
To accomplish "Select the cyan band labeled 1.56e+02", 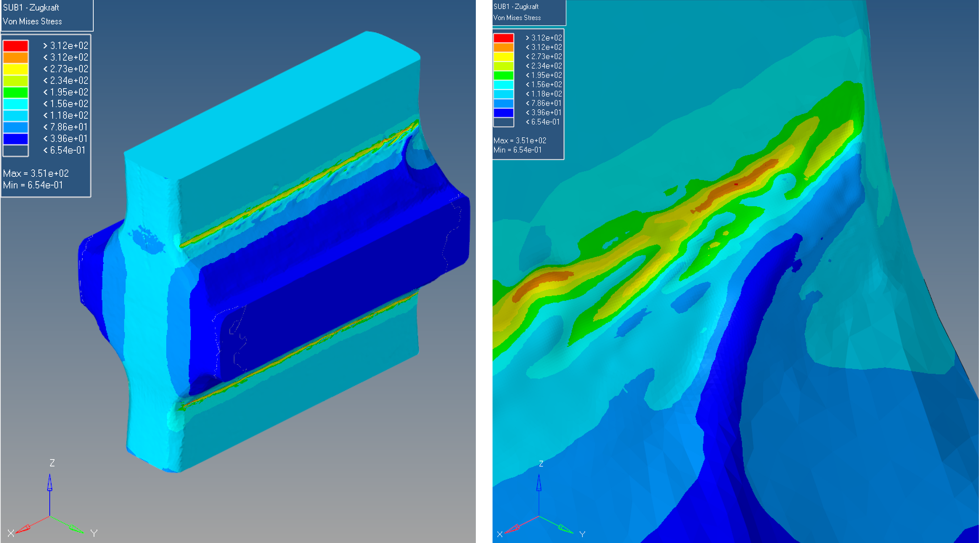I will point(15,103).
